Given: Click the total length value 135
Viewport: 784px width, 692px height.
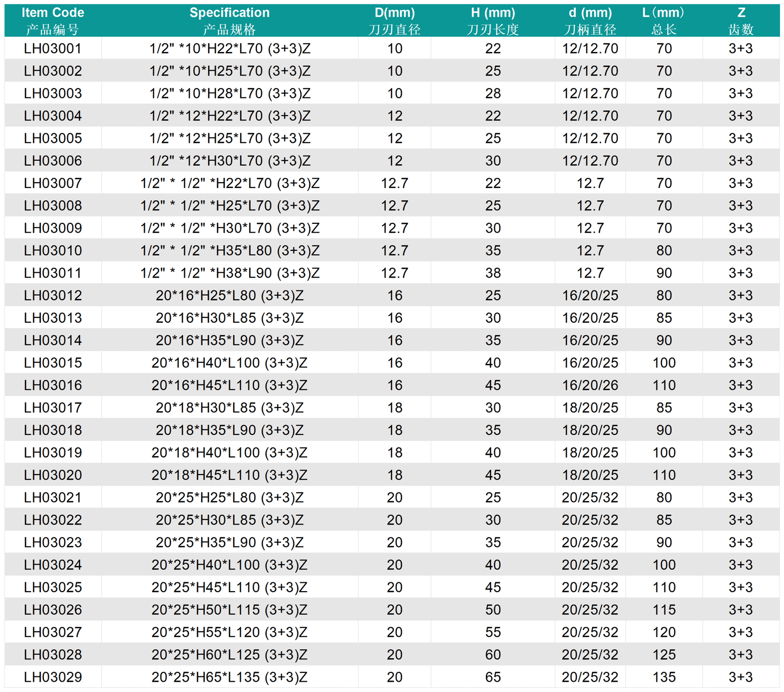Looking at the screenshot, I should point(664,677).
